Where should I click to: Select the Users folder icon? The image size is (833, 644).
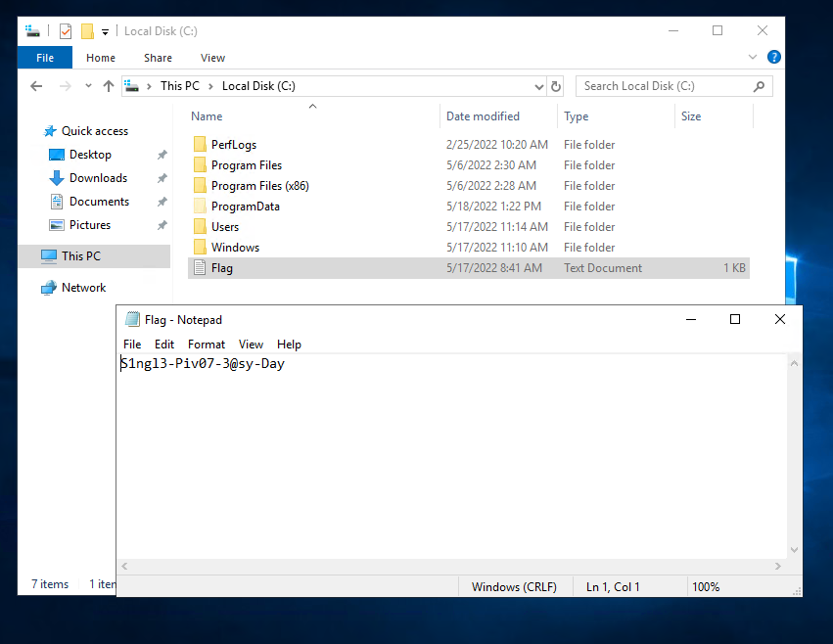pyautogui.click(x=200, y=227)
